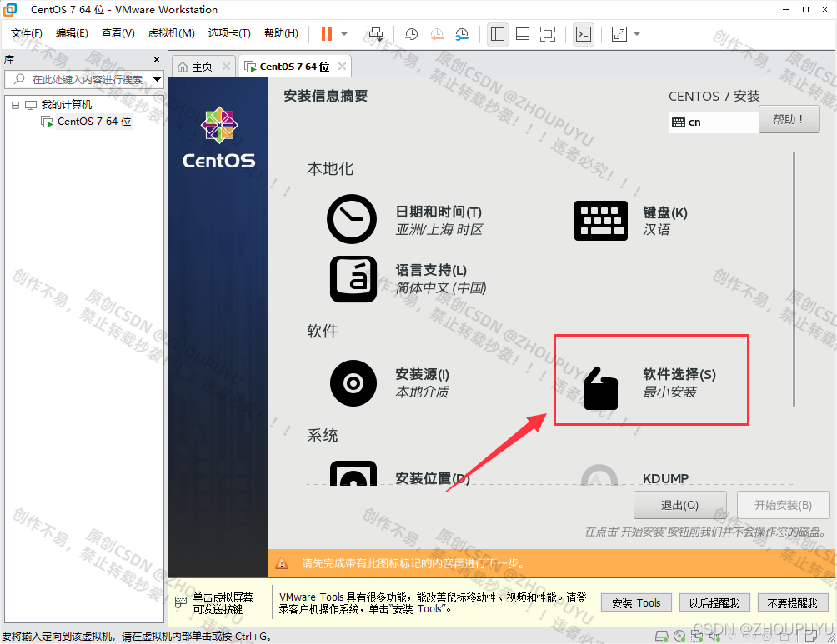Click the VMware Workstation title bar logo
The height and width of the screenshot is (644, 837).
click(x=11, y=10)
